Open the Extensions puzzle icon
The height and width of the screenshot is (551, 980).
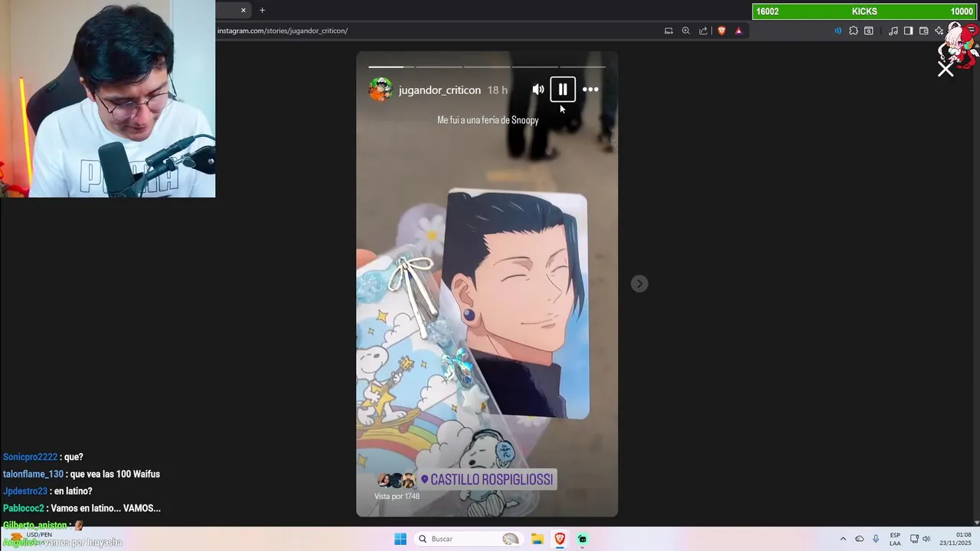pyautogui.click(x=854, y=31)
